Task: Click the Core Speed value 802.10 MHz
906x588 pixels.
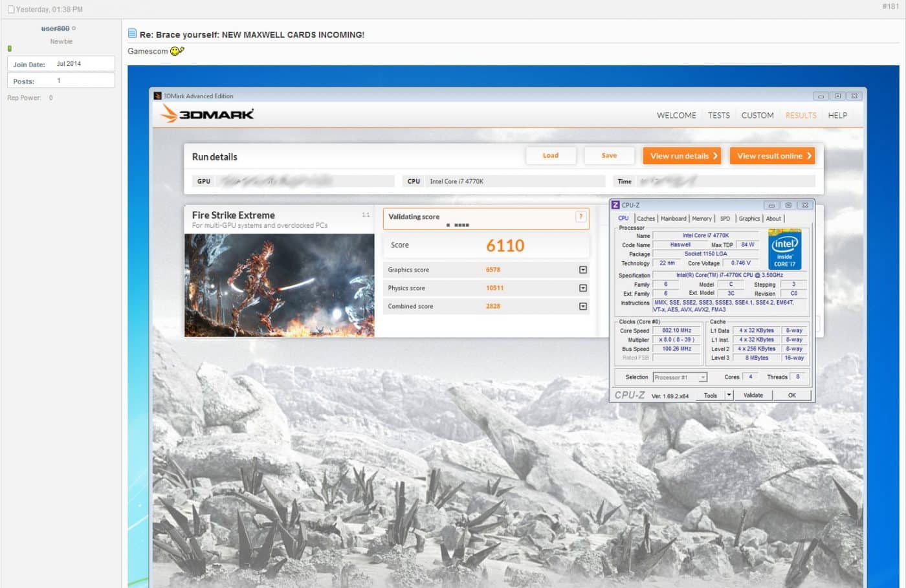Action: [x=677, y=331]
